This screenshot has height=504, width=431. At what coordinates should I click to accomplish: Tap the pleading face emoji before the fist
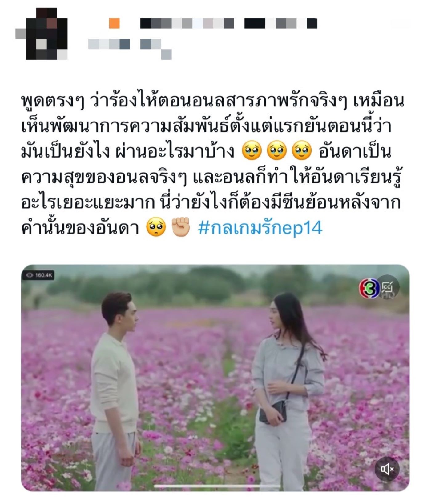[x=156, y=227]
